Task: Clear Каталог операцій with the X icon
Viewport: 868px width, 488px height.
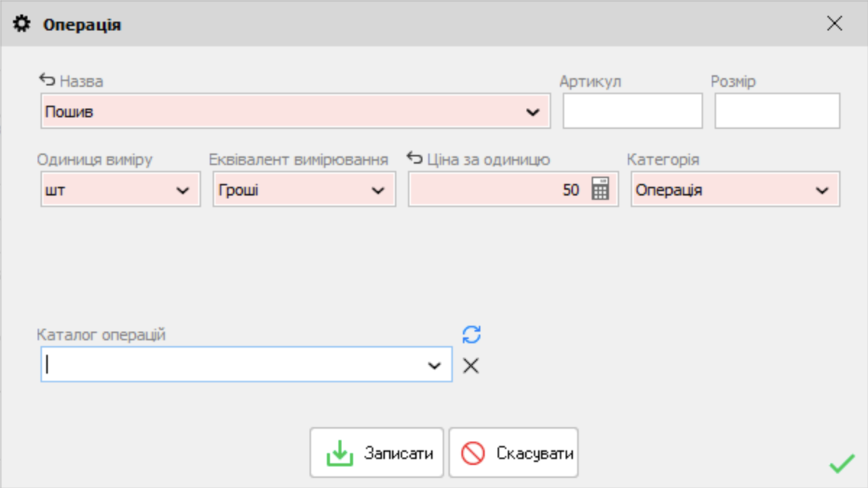Action: click(471, 365)
